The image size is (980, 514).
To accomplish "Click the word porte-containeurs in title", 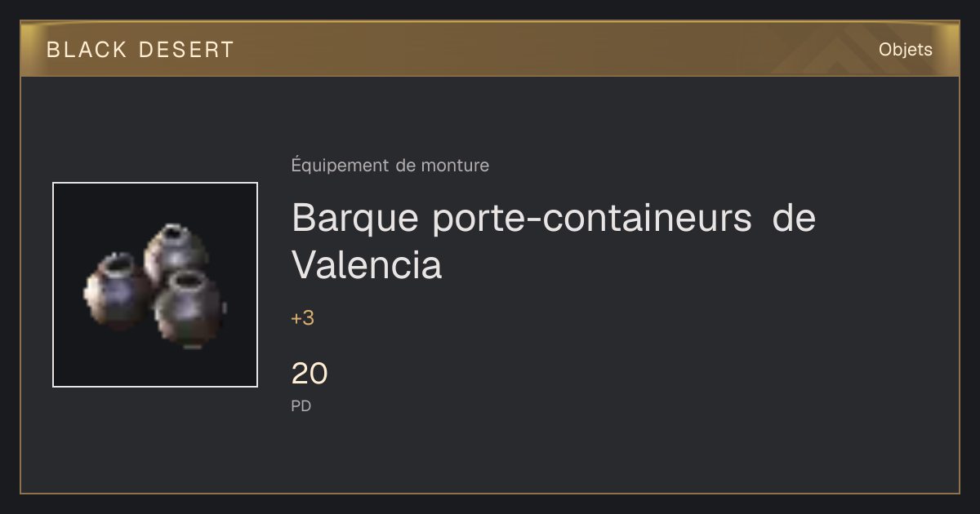I will [592, 219].
